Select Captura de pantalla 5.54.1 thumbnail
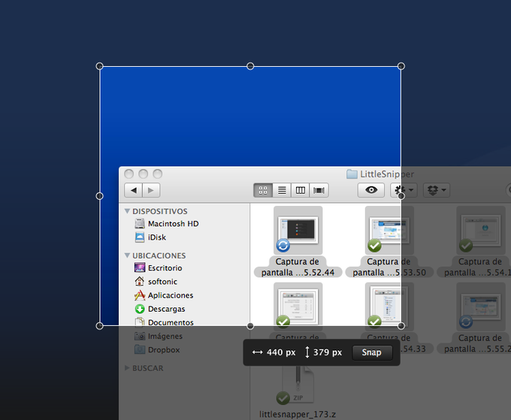511x420 pixels. 481,231
